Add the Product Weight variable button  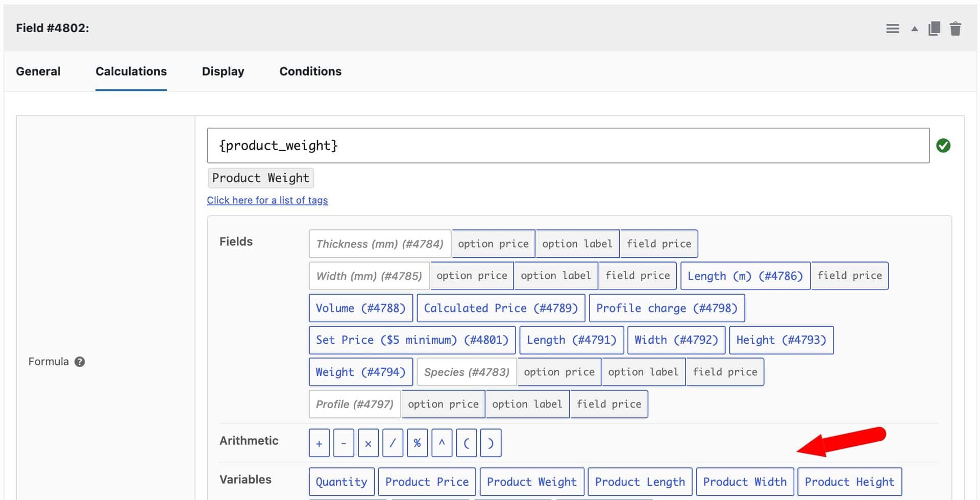coord(532,482)
